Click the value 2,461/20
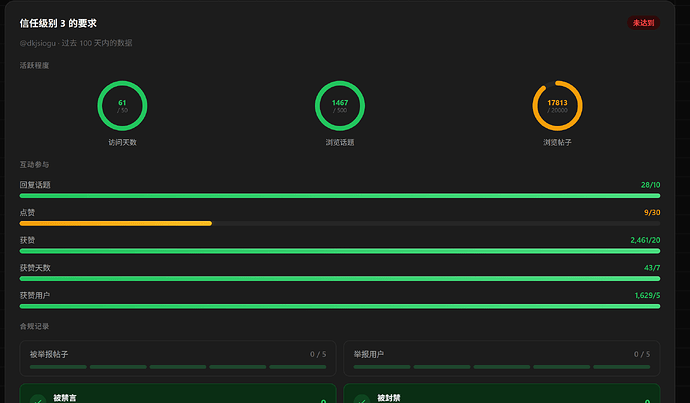690x403 pixels. 645,240
